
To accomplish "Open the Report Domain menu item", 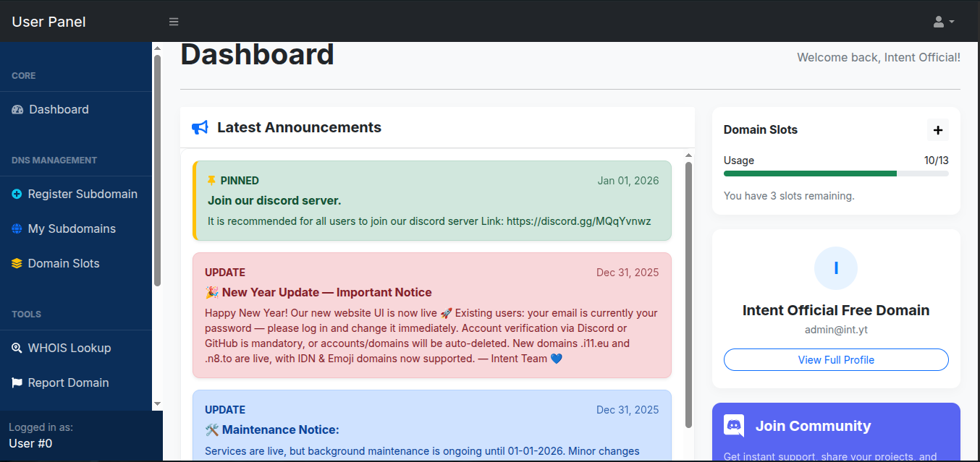I will point(68,383).
